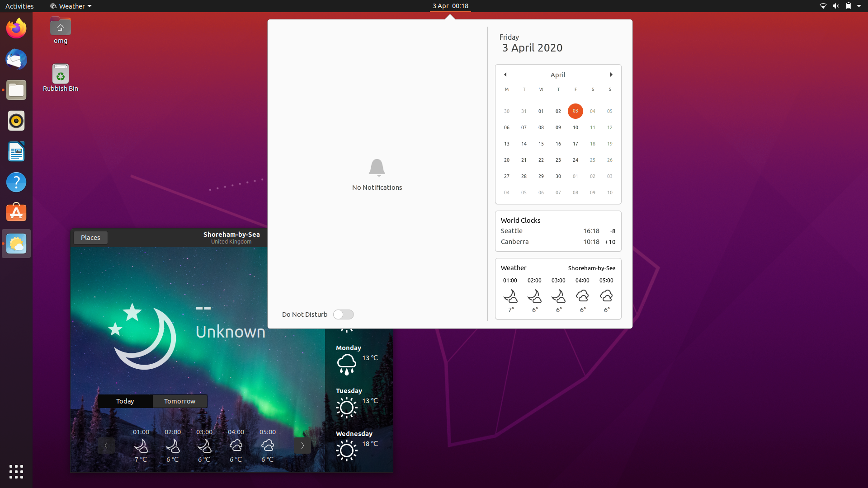Start Rhythmbox music player

click(x=16, y=121)
